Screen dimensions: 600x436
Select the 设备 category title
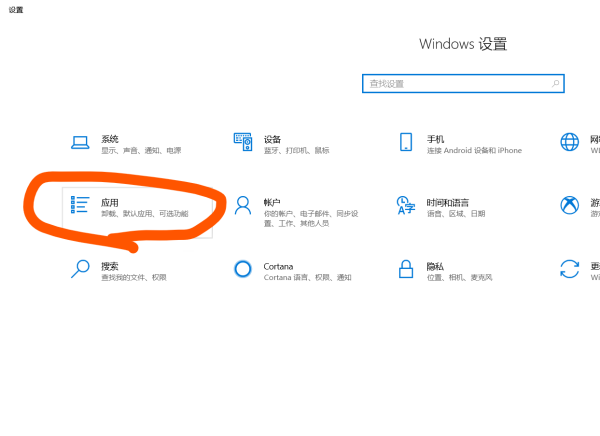coord(272,139)
